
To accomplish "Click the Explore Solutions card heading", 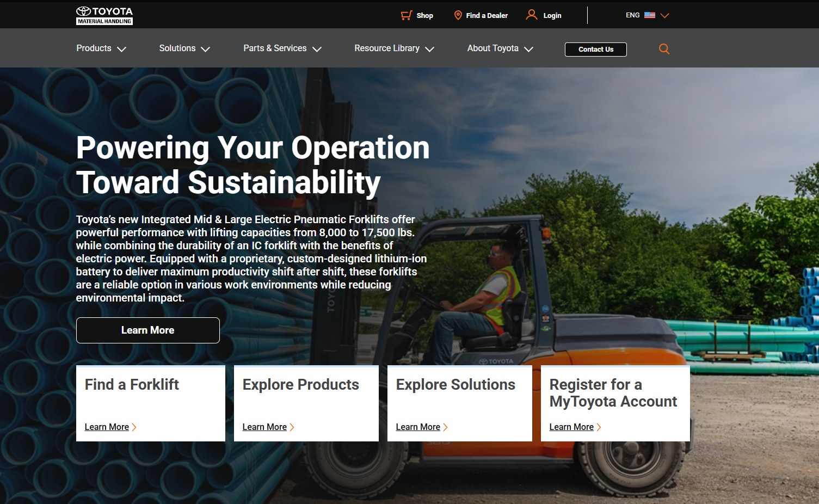I will click(455, 385).
